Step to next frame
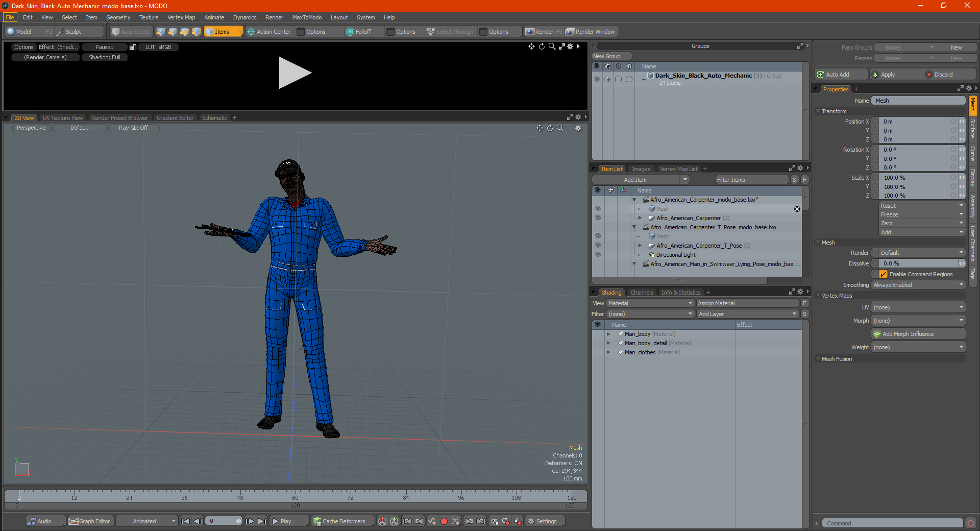Image resolution: width=980 pixels, height=531 pixels. (250, 521)
